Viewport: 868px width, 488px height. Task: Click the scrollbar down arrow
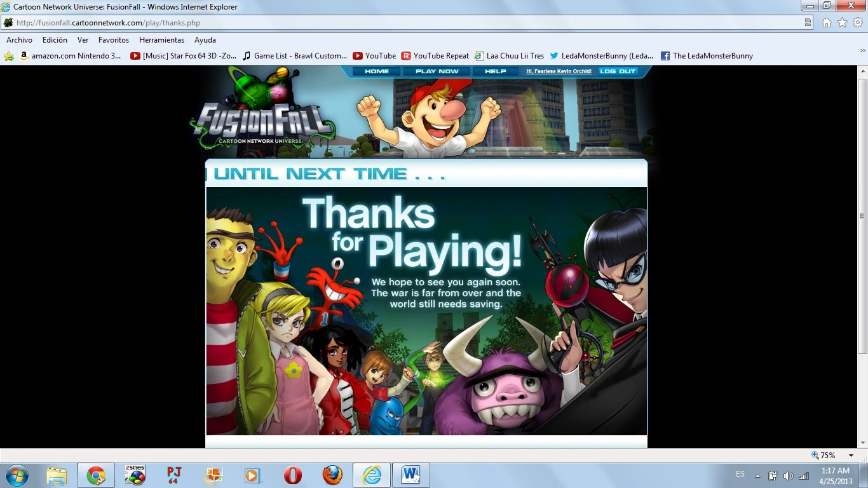pos(862,442)
